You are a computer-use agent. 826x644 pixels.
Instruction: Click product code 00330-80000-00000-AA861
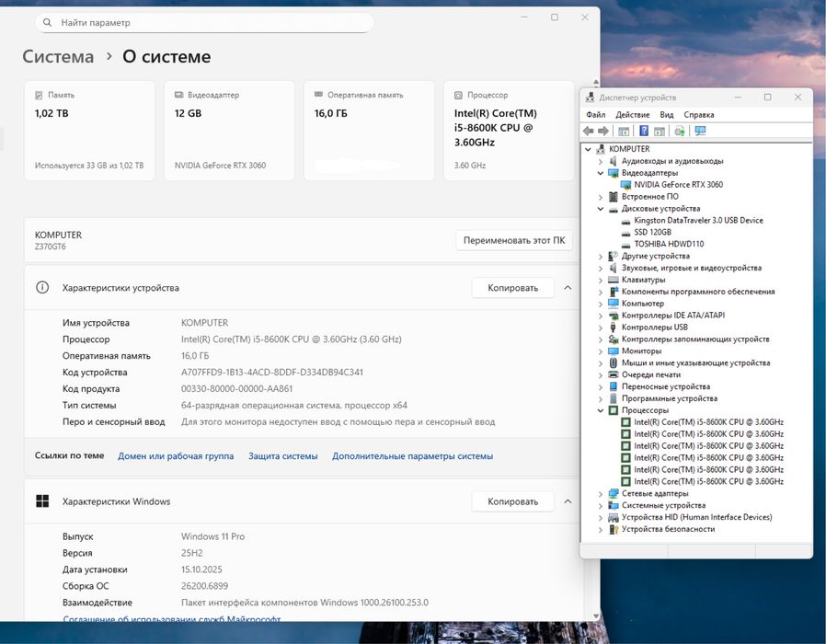pyautogui.click(x=237, y=389)
